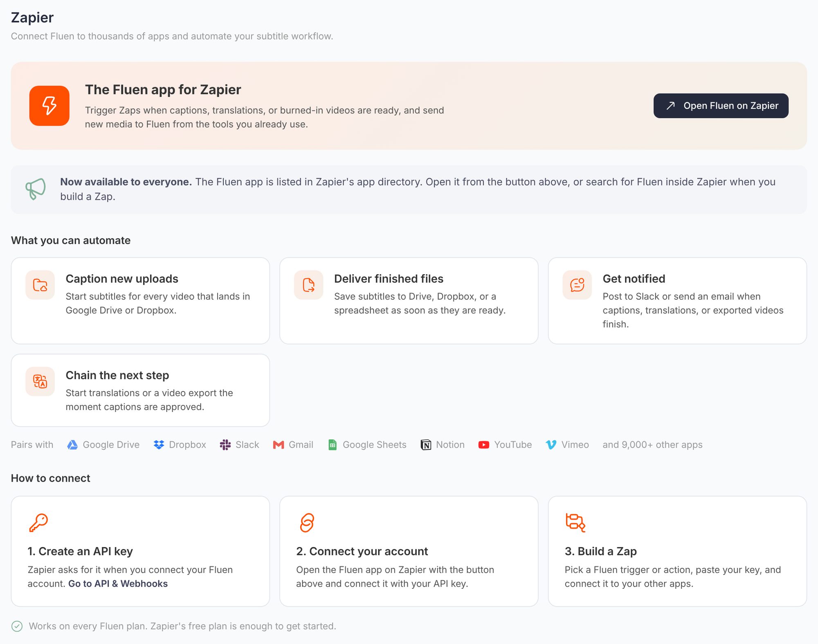Click the Google Drive logo

point(72,445)
